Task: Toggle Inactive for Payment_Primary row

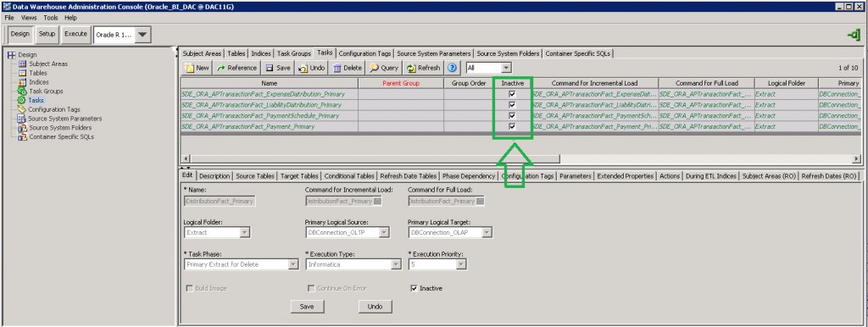Action: click(x=512, y=126)
